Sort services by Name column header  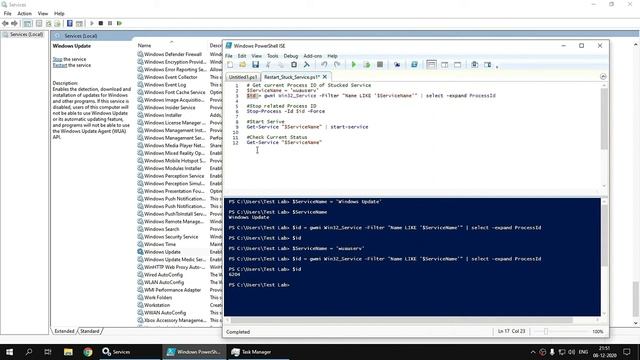coord(144,46)
